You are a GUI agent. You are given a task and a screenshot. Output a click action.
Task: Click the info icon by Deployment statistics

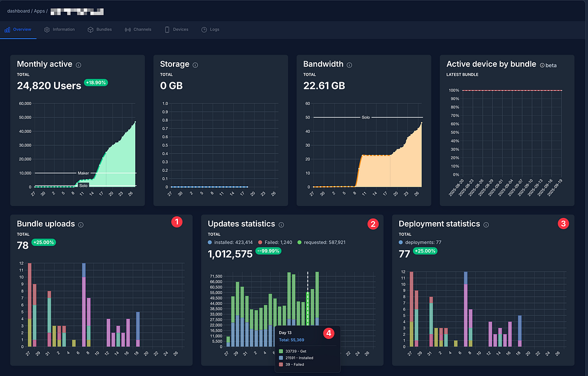click(x=486, y=224)
